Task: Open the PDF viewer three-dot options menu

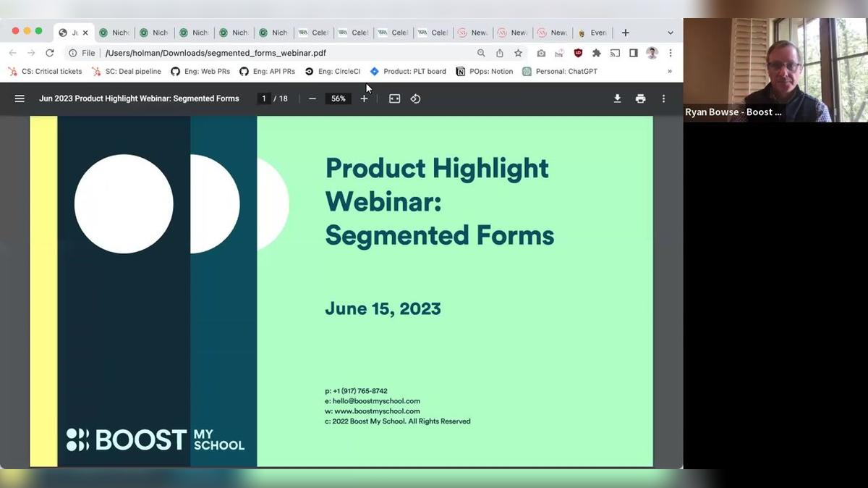Action: click(x=663, y=98)
